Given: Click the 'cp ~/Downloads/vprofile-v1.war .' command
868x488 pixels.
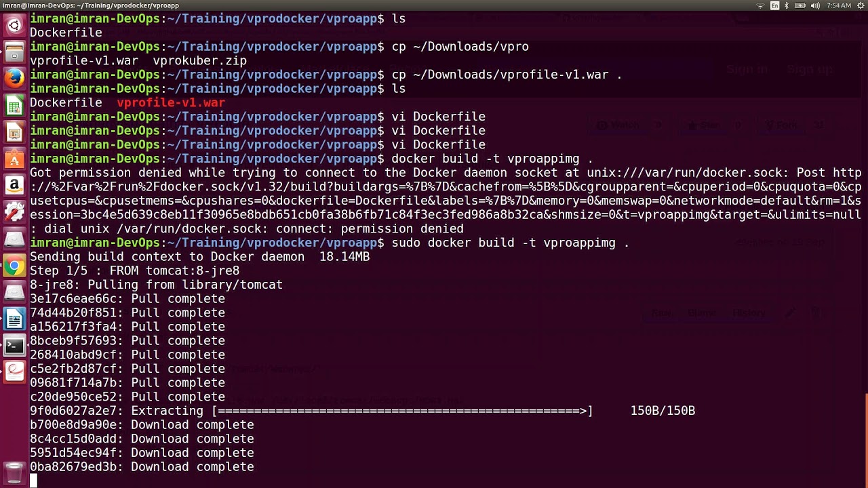Looking at the screenshot, I should (507, 75).
